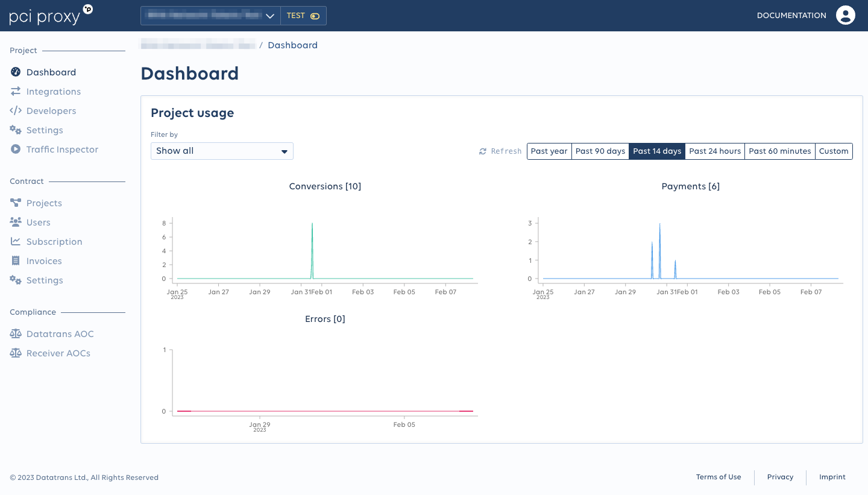The image size is (868, 495).
Task: Select the Past 14 days range tab
Action: pos(657,151)
